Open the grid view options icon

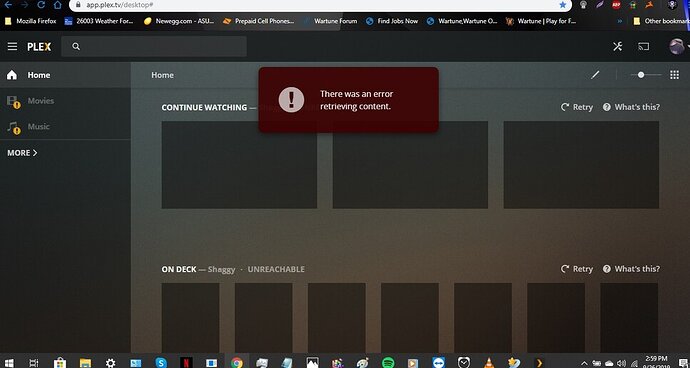(674, 75)
